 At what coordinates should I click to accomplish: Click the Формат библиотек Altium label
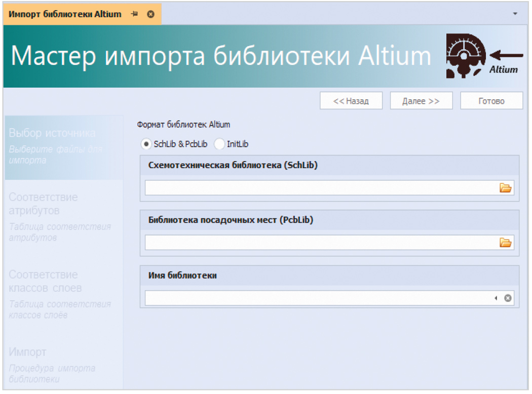click(x=183, y=125)
